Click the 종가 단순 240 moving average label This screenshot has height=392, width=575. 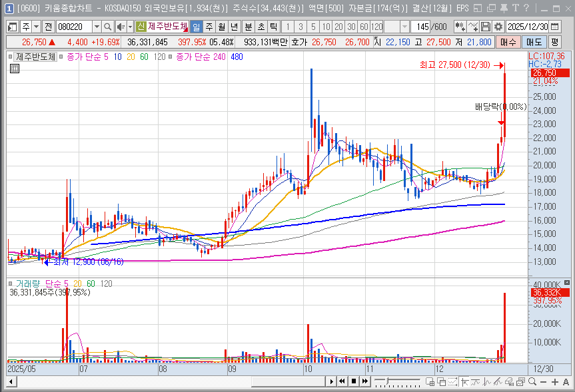point(201,57)
